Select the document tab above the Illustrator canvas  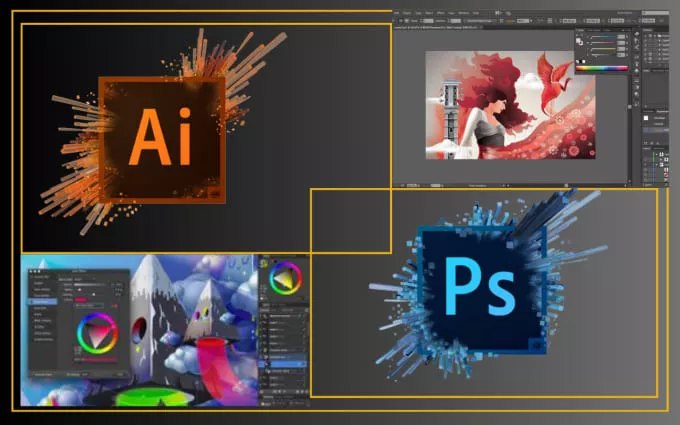pos(437,27)
